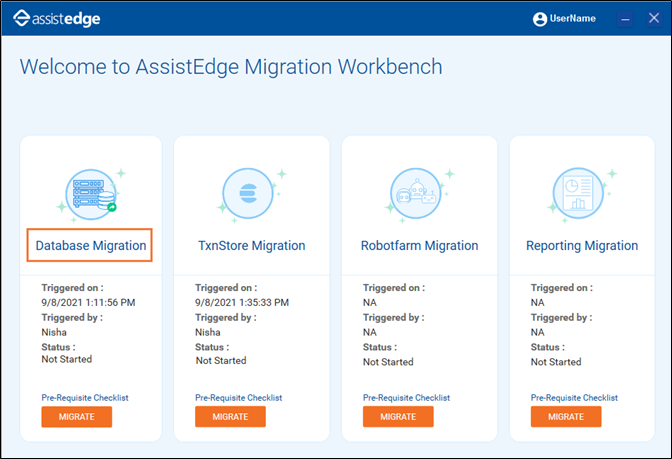
Task: Open Robotfarm Migration Pre-Requisite Checklist
Action: [406, 398]
